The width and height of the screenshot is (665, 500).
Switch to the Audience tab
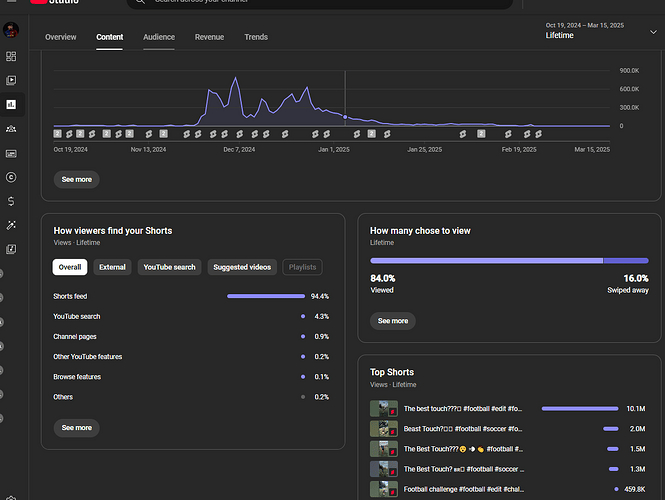159,37
